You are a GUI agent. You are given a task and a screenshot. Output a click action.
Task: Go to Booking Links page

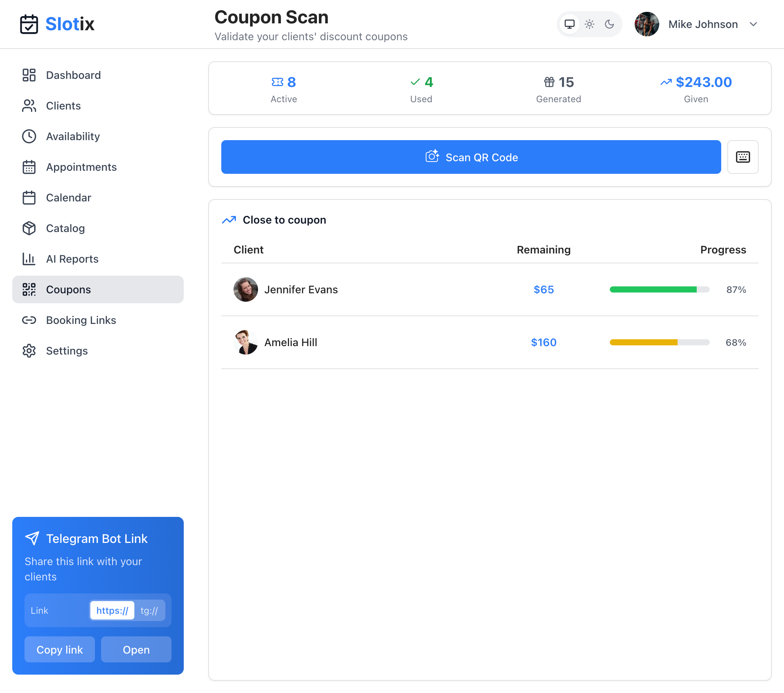pos(81,320)
